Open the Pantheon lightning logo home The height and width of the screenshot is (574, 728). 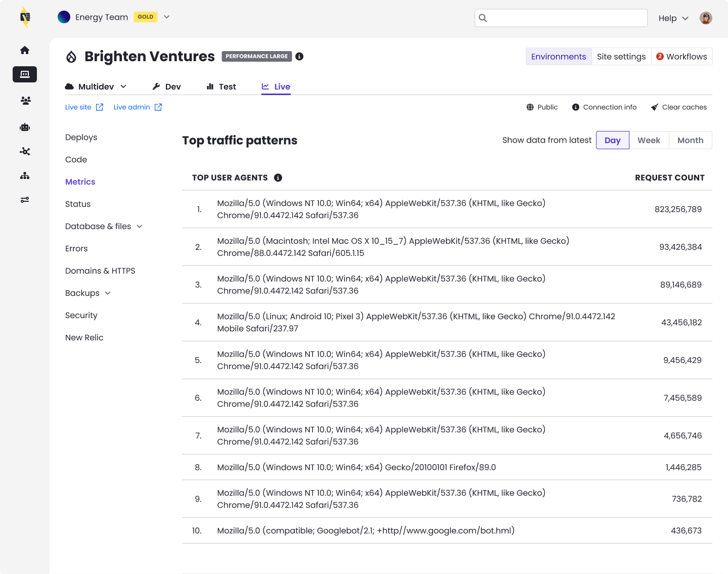coord(25,17)
